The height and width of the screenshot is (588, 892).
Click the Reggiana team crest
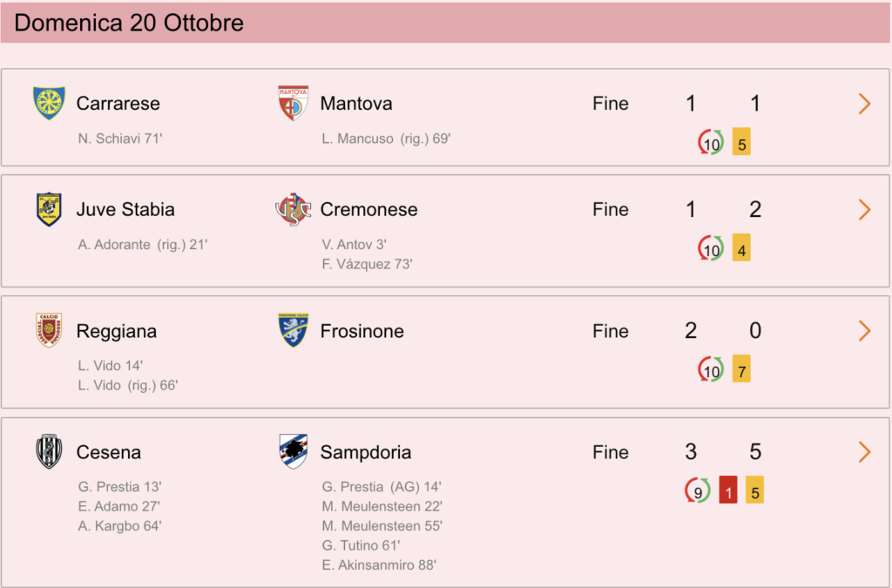[49, 330]
